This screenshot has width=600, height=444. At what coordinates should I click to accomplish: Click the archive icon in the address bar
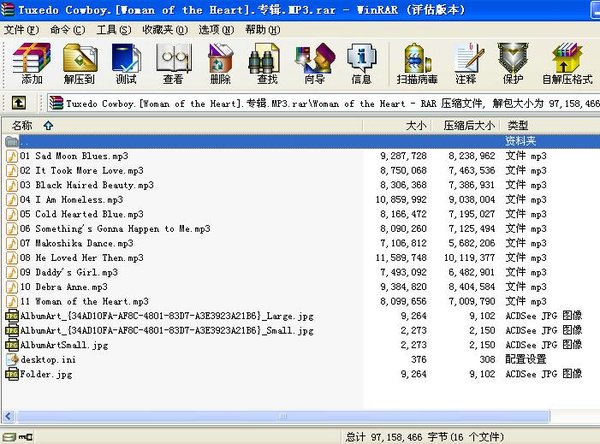(56, 103)
